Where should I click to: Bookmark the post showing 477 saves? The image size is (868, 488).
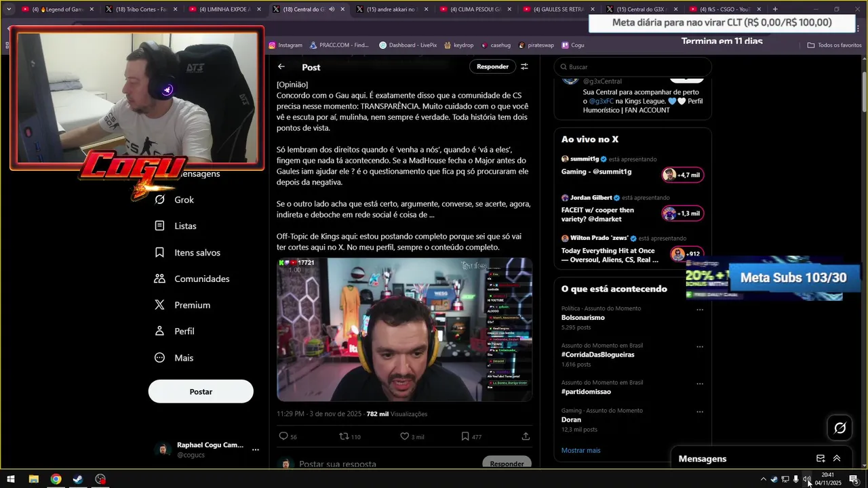(465, 436)
